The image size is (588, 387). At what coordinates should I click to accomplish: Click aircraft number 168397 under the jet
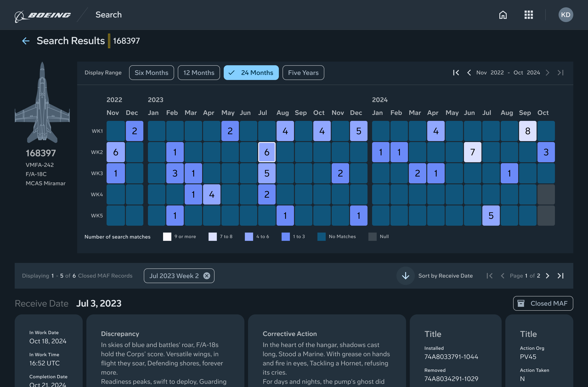(41, 153)
